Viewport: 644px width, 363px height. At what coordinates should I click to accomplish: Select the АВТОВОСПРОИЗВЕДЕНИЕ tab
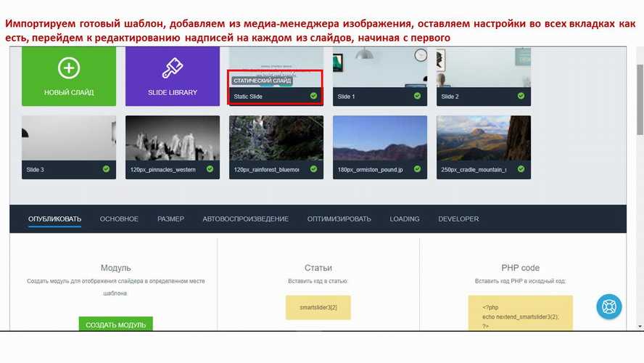pyautogui.click(x=245, y=219)
